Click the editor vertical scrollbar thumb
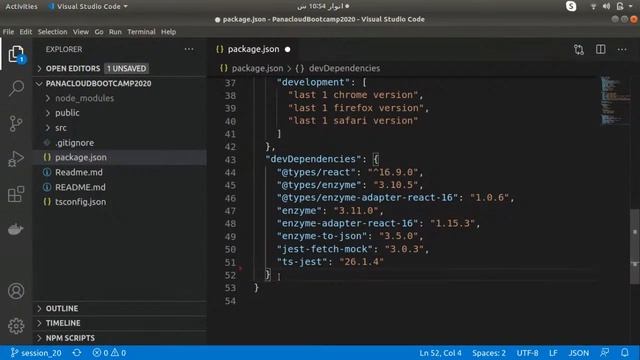 pyautogui.click(x=635, y=247)
